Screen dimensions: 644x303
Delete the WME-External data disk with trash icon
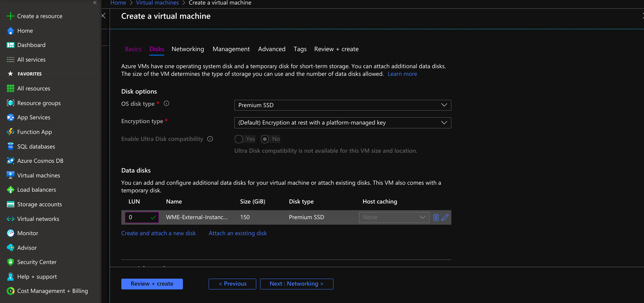[x=436, y=217]
